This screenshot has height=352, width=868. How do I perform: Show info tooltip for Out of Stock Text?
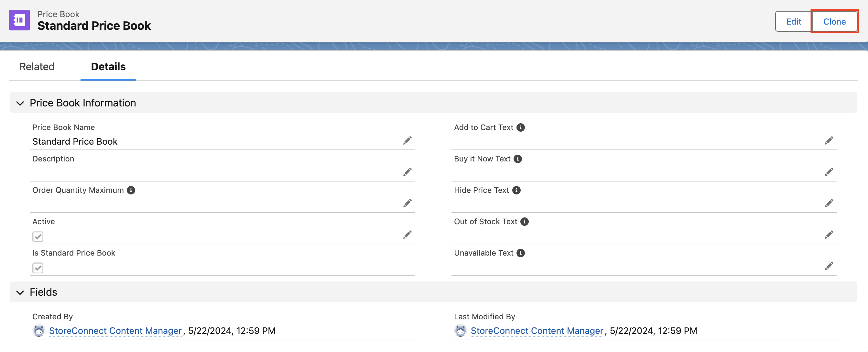click(x=524, y=222)
